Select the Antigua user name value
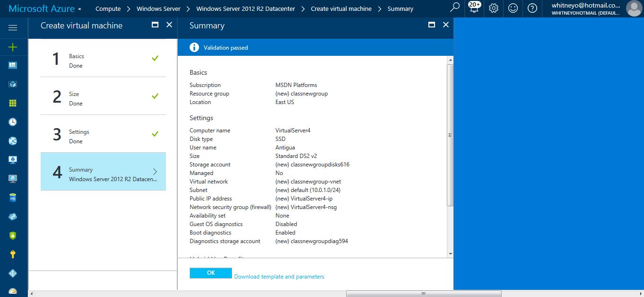The height and width of the screenshot is (297, 644). (285, 148)
